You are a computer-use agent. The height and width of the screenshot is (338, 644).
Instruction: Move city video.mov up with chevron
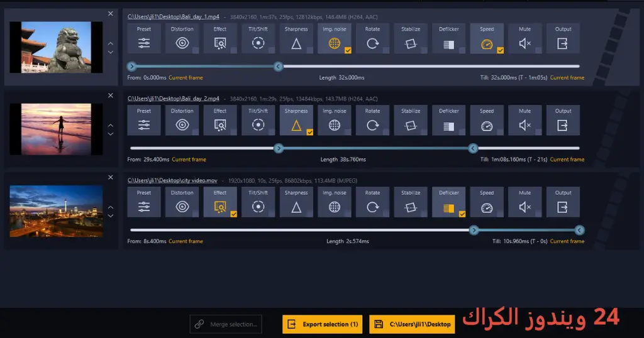[111, 207]
